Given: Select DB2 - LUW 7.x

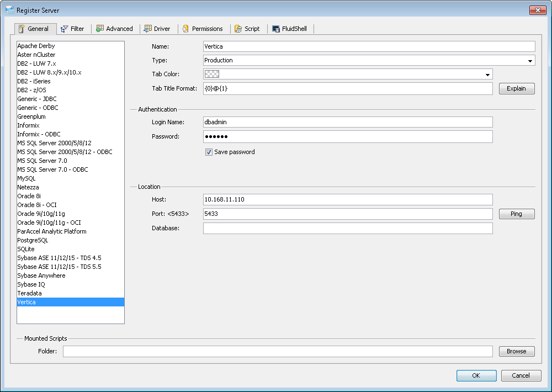Looking at the screenshot, I should pos(71,63).
